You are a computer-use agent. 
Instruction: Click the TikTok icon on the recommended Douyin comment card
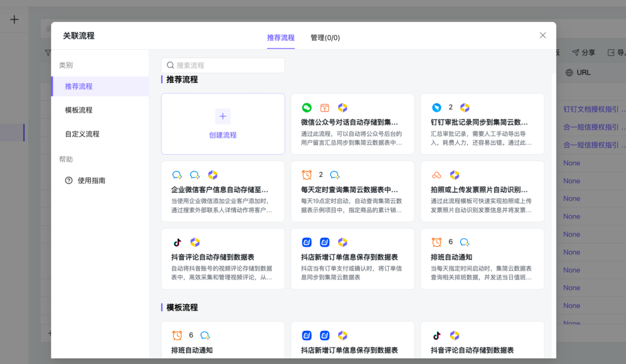177,242
